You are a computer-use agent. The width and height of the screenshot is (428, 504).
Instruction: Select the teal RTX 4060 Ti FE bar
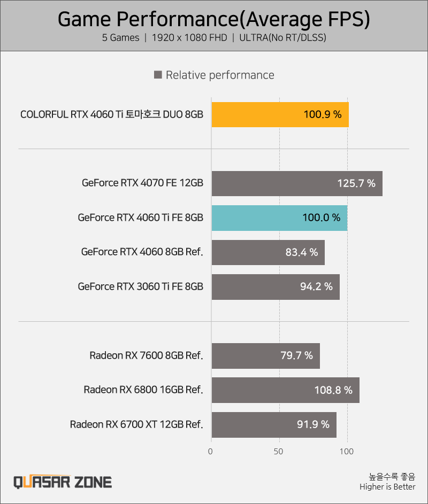[x=280, y=218]
